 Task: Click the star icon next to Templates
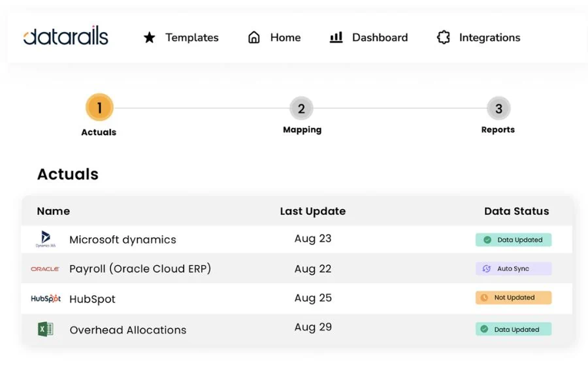coord(150,37)
